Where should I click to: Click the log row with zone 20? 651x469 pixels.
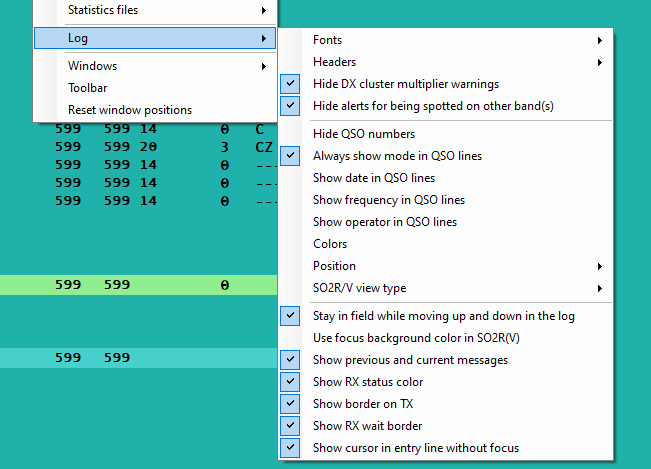click(x=139, y=147)
